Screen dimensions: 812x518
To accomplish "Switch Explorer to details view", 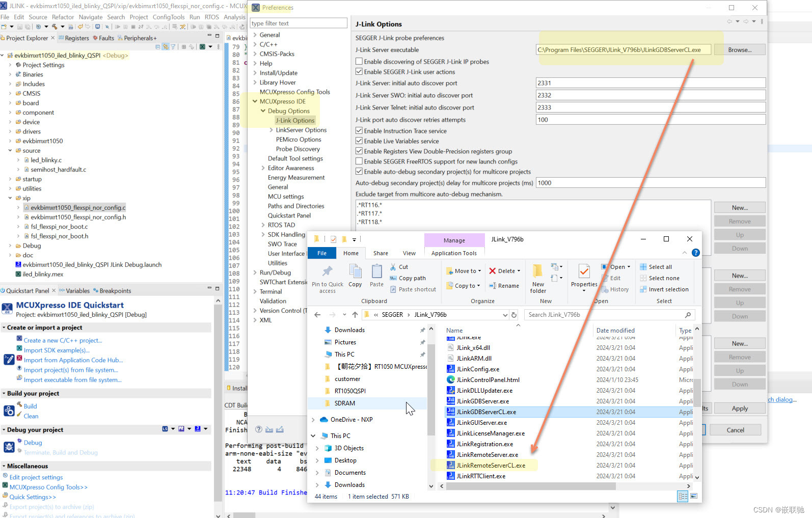I will pyautogui.click(x=683, y=496).
